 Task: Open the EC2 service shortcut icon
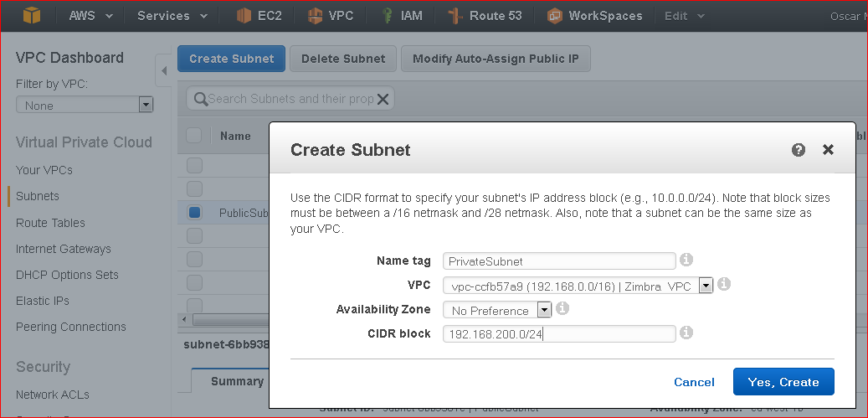click(244, 16)
